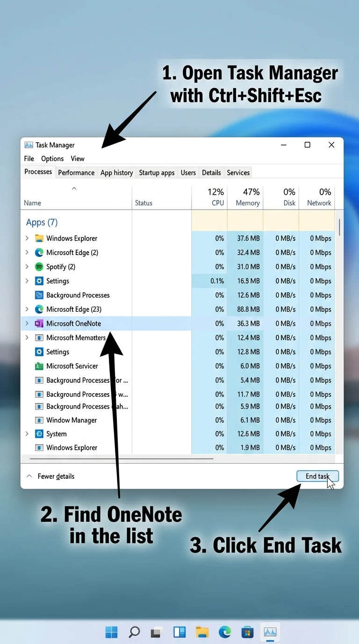Open the File menu
The height and width of the screenshot is (644, 359).
point(29,159)
